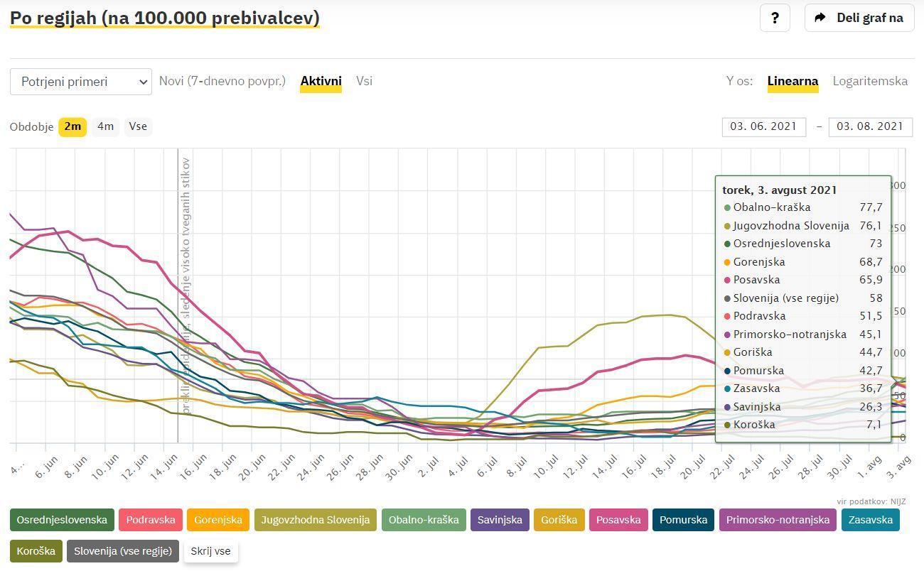Screen dimensions: 924x571
Task: Click the question mark help icon
Action: 775,18
